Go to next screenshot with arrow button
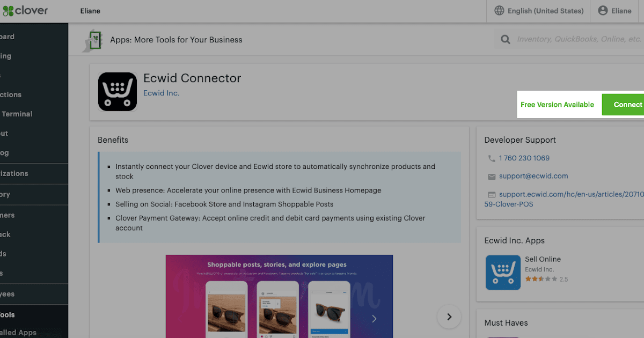Image resolution: width=644 pixels, height=338 pixels. coord(449,317)
